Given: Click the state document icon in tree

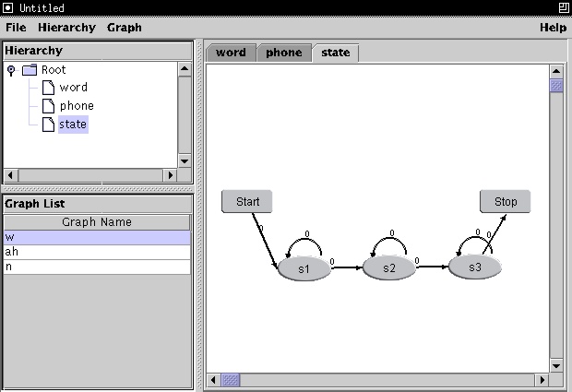Looking at the screenshot, I should tap(48, 125).
